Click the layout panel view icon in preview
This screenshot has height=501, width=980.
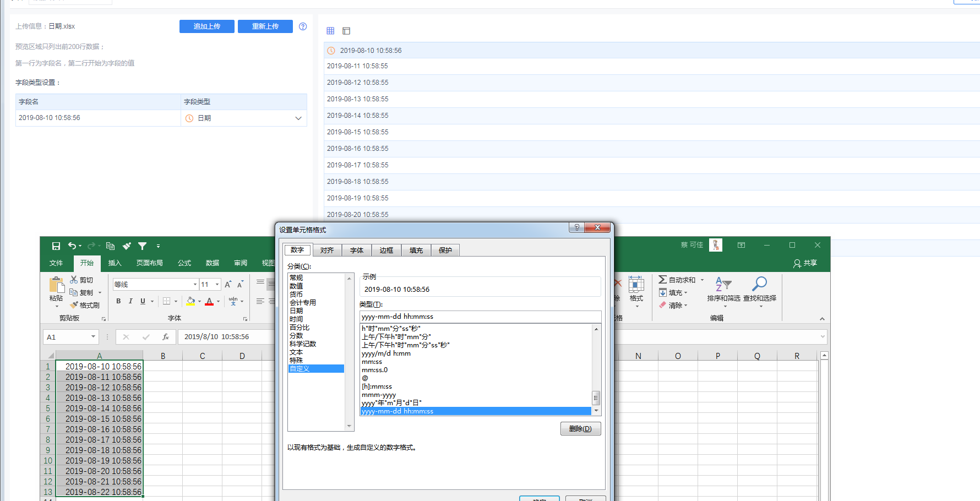click(x=346, y=31)
